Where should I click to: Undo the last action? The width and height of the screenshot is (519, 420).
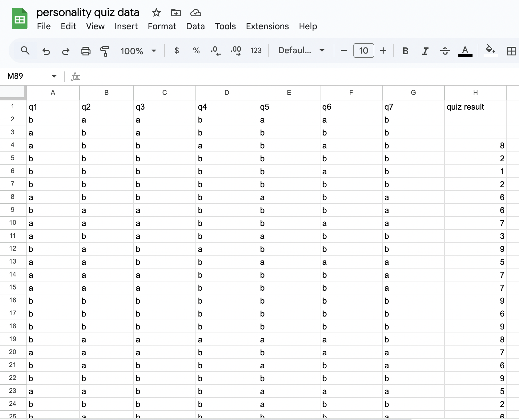click(46, 51)
